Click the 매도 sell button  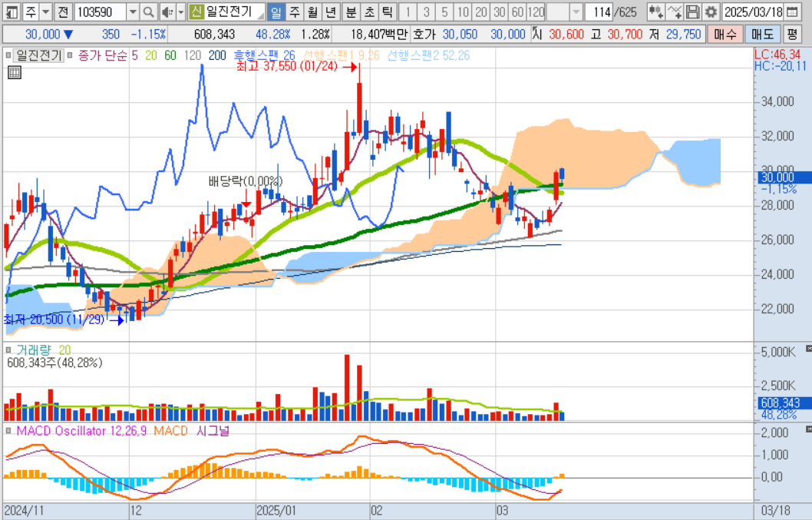(762, 35)
